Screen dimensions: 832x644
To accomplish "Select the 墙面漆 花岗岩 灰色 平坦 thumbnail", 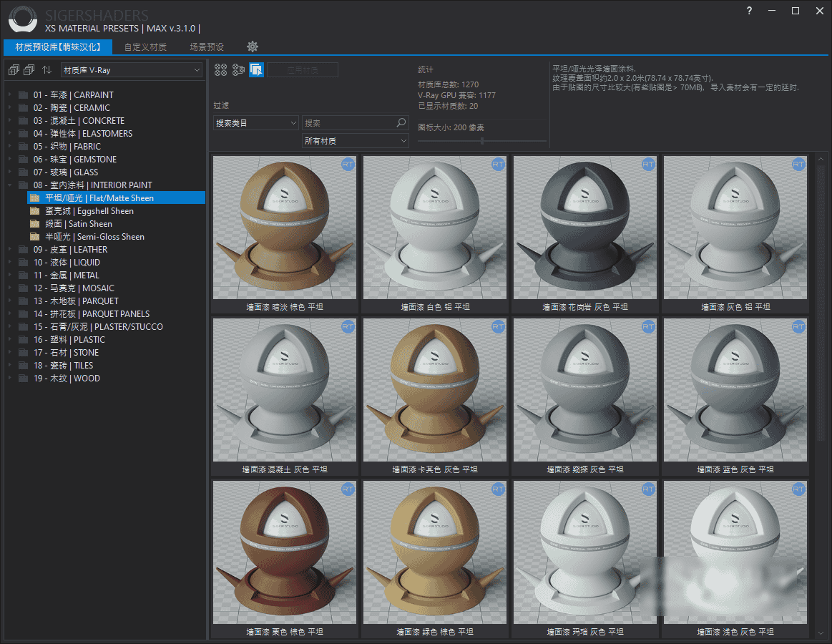I will coord(584,228).
